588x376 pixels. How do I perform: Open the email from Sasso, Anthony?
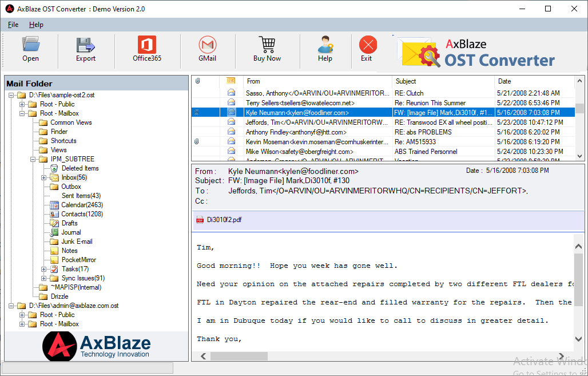383,93
